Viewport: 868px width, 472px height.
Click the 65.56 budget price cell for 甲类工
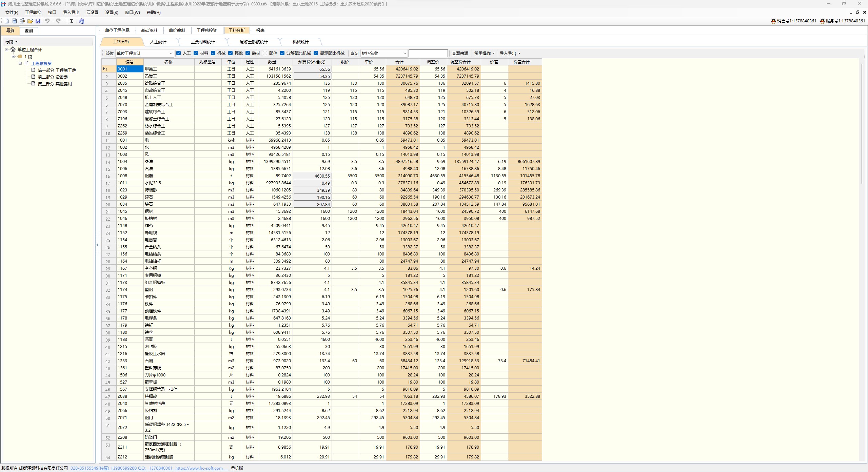click(x=312, y=69)
